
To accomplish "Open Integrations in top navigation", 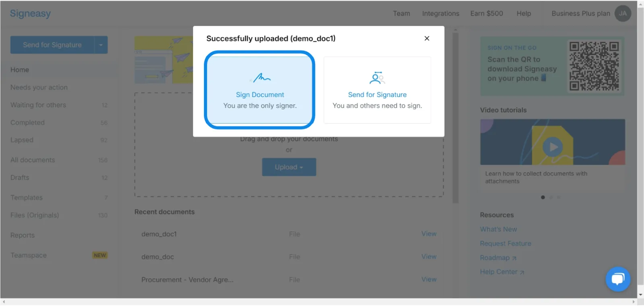I will click(440, 13).
